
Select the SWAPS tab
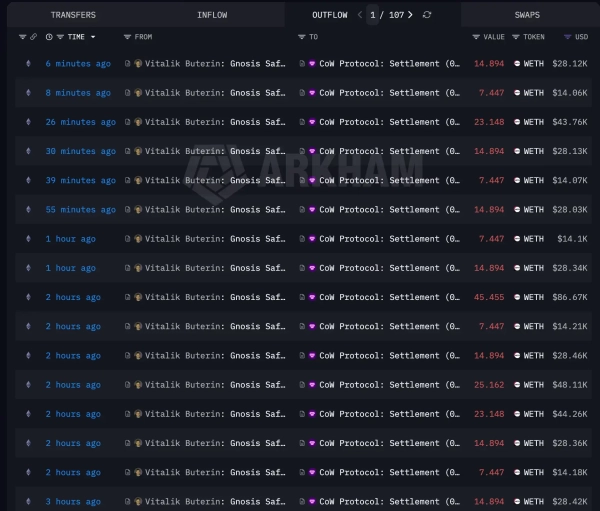click(527, 15)
